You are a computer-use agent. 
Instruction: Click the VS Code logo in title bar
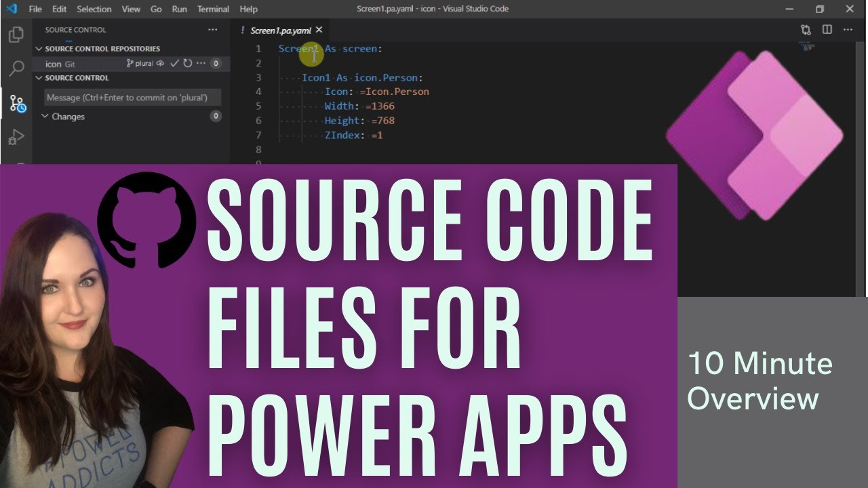[11, 9]
